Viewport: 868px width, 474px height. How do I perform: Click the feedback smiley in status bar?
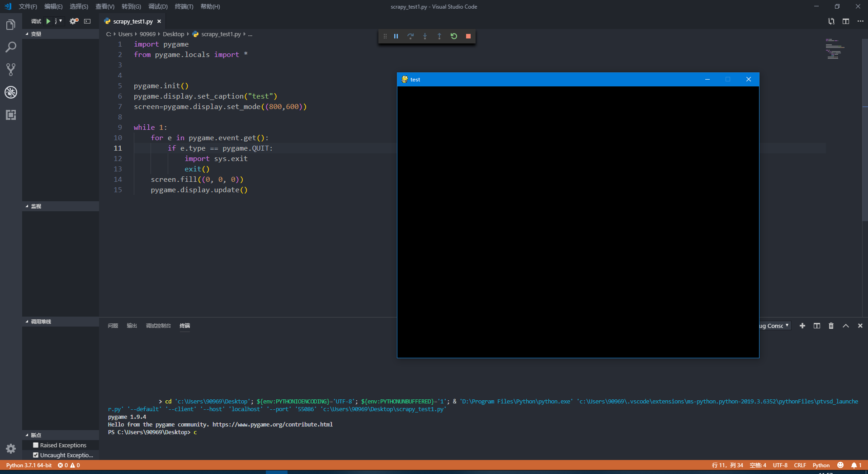click(840, 465)
